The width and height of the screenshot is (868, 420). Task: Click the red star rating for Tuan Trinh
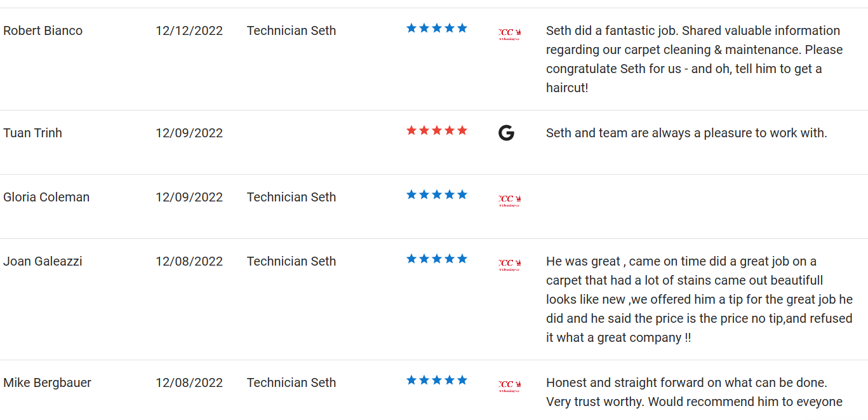pos(437,130)
